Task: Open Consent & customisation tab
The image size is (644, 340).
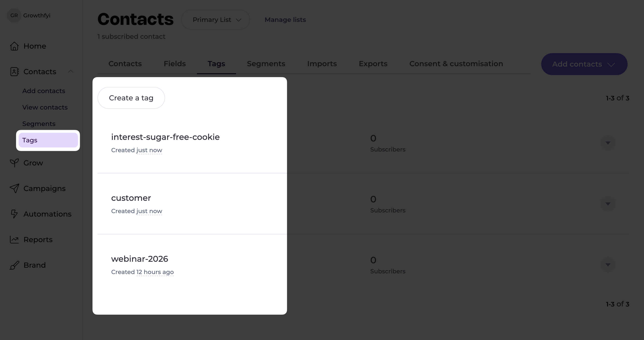Action: 456,64
